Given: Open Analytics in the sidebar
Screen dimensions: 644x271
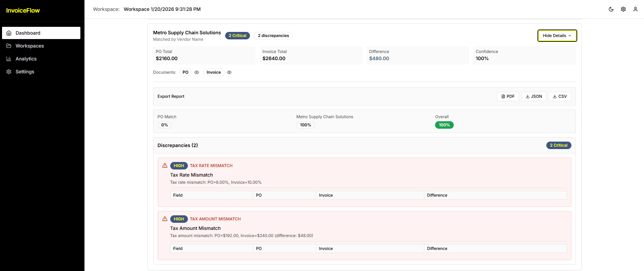Looking at the screenshot, I should (41, 59).
